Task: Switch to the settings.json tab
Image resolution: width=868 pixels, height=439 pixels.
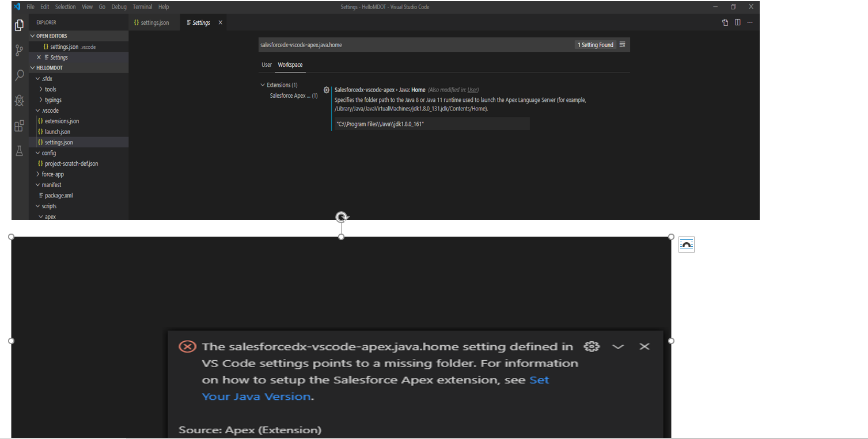Action: (154, 22)
